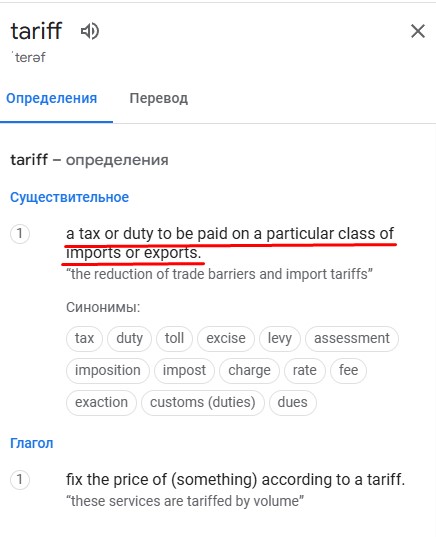Select the 'toll' synonym
Image resolution: width=436 pixels, height=537 pixels.
tap(174, 338)
